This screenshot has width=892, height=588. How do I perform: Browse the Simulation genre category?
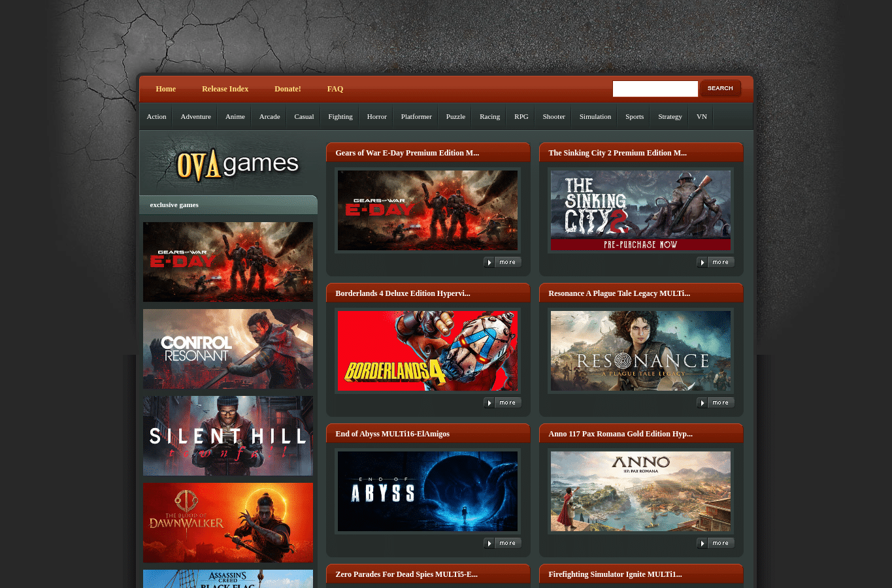(595, 116)
